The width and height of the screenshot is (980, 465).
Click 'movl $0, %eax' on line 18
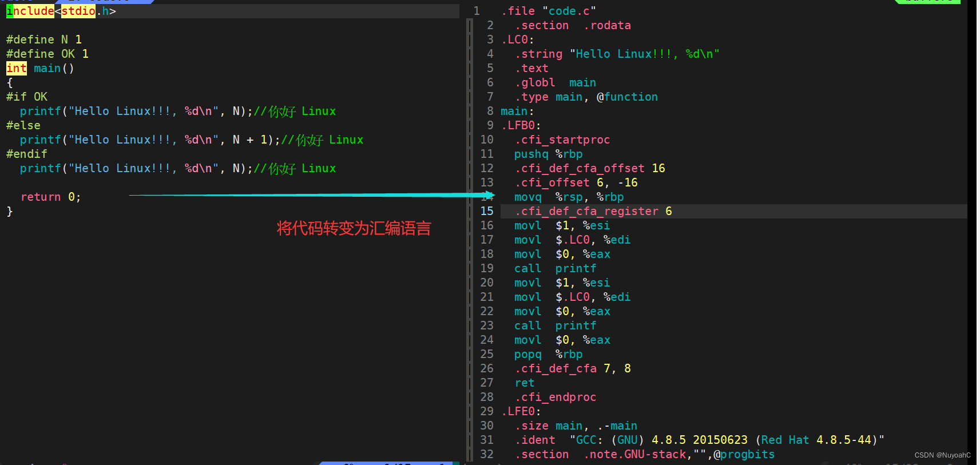pos(562,254)
